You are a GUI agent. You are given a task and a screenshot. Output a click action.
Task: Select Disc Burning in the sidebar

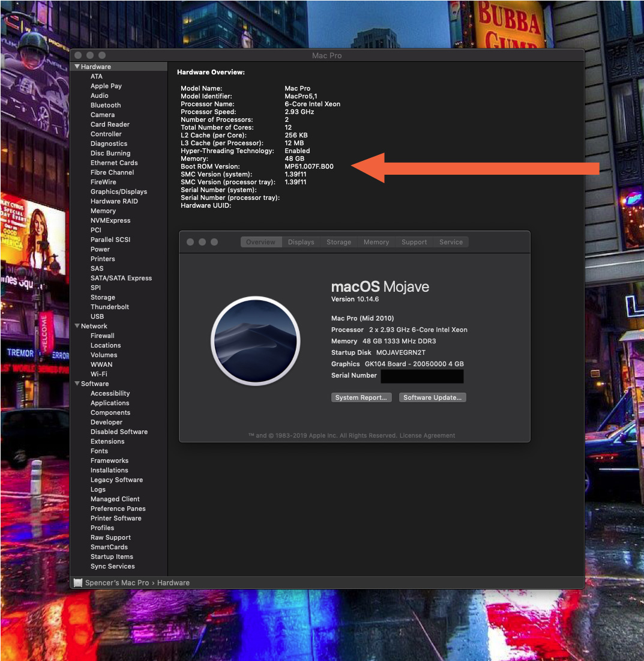[x=110, y=154]
